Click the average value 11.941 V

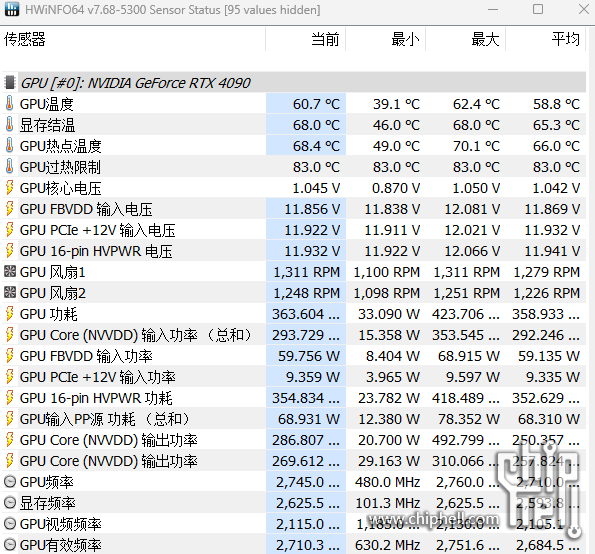(552, 251)
